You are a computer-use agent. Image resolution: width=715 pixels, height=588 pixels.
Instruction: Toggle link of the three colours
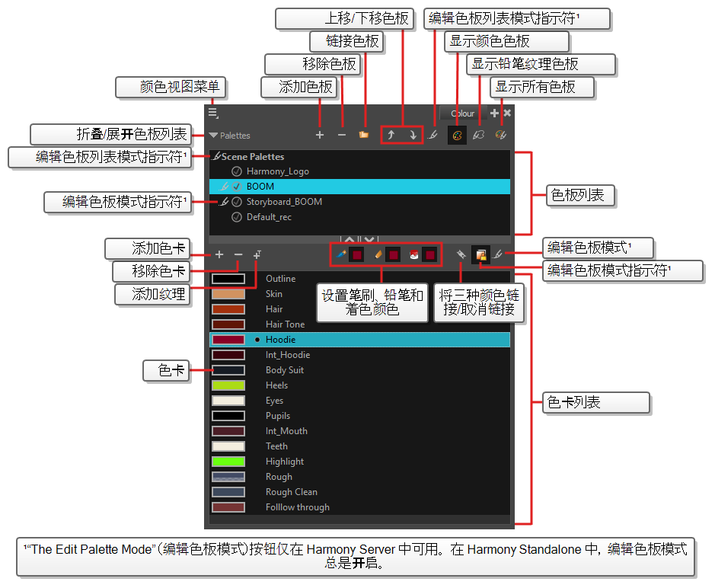pyautogui.click(x=461, y=254)
